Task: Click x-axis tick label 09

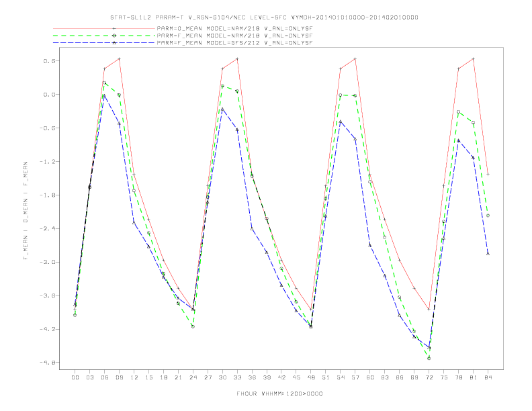Action: coord(119,377)
